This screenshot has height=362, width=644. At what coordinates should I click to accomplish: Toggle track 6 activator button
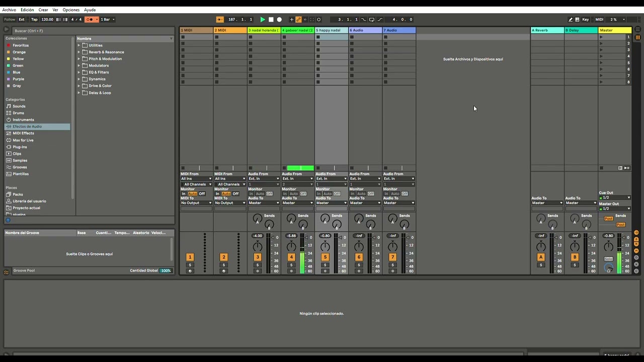coord(359,257)
